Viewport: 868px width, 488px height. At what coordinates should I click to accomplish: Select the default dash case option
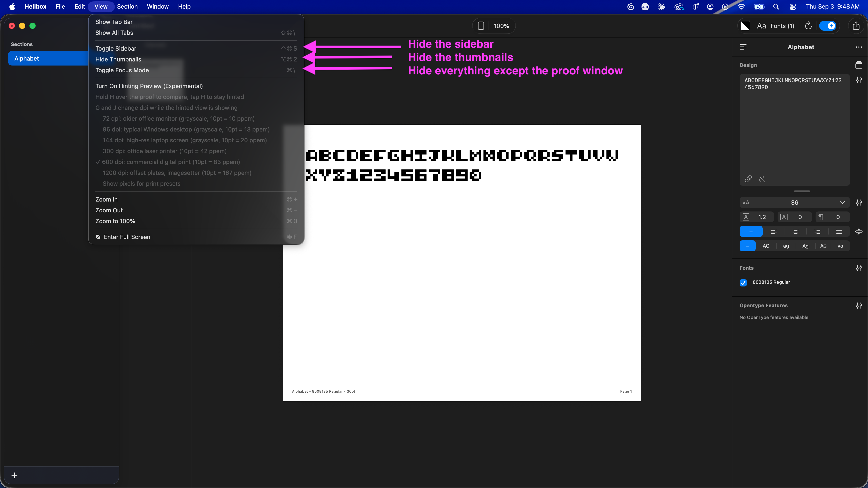pos(747,246)
